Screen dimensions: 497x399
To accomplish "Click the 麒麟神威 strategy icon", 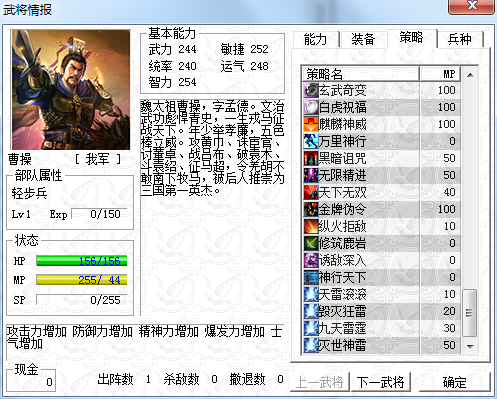I will click(x=311, y=124).
